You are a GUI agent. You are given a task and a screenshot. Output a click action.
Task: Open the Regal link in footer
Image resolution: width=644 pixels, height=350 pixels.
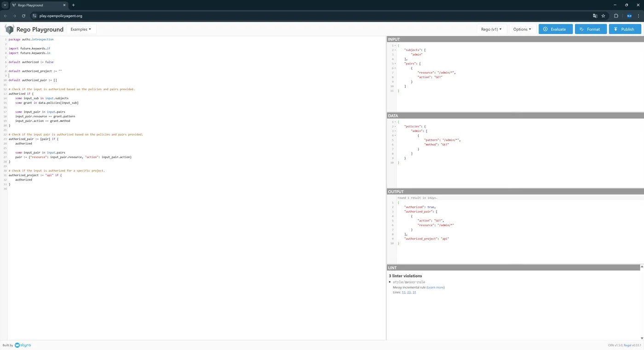627,345
